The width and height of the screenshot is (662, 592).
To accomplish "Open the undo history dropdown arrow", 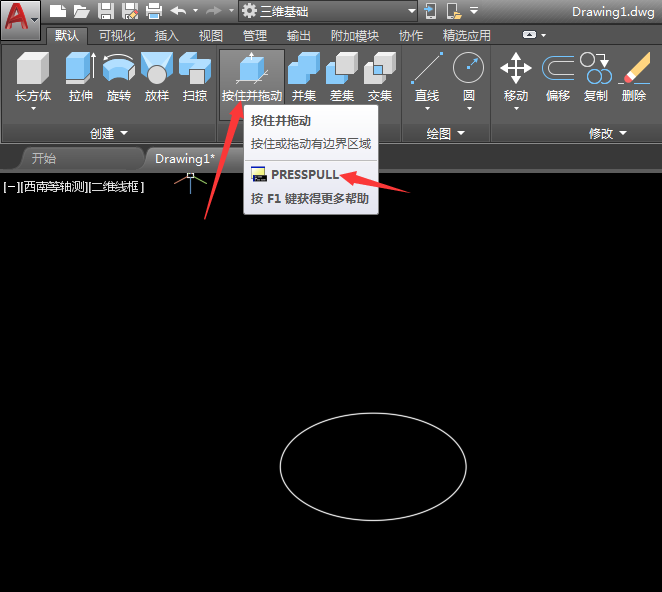I will point(195,11).
